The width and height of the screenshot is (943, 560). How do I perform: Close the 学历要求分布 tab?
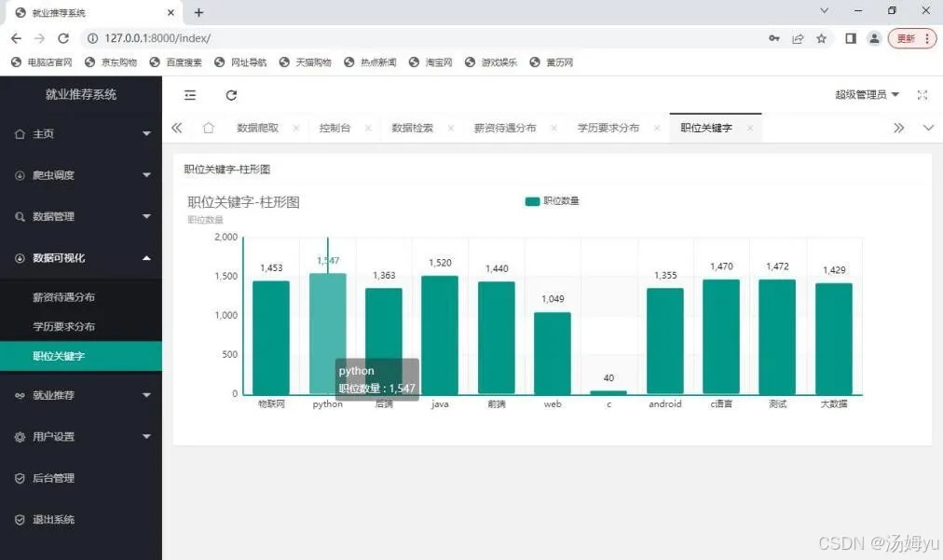pyautogui.click(x=657, y=129)
